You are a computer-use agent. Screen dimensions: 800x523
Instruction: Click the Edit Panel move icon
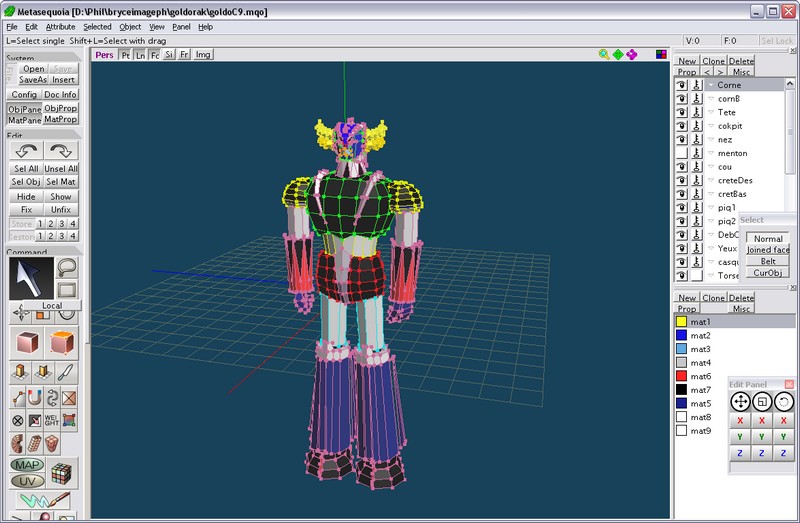pyautogui.click(x=740, y=402)
